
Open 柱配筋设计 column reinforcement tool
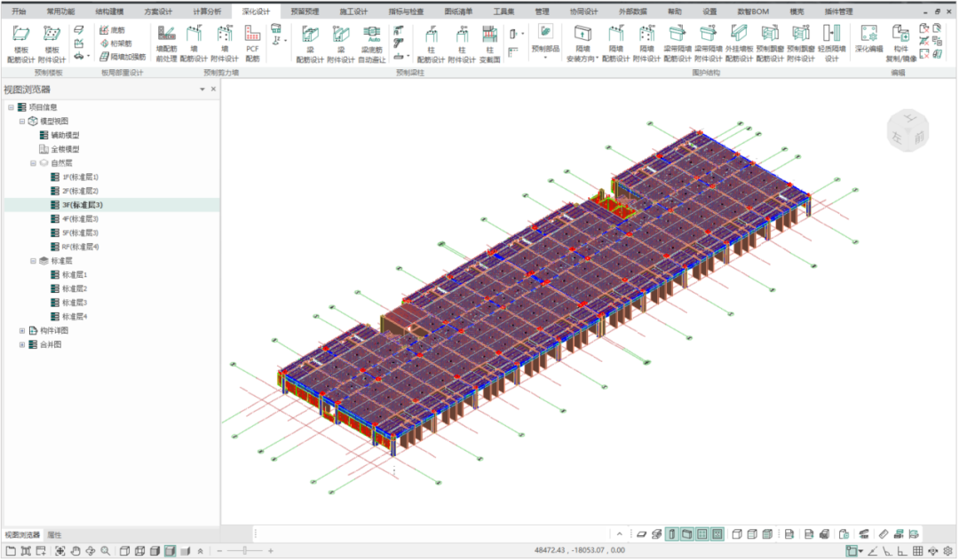click(432, 44)
